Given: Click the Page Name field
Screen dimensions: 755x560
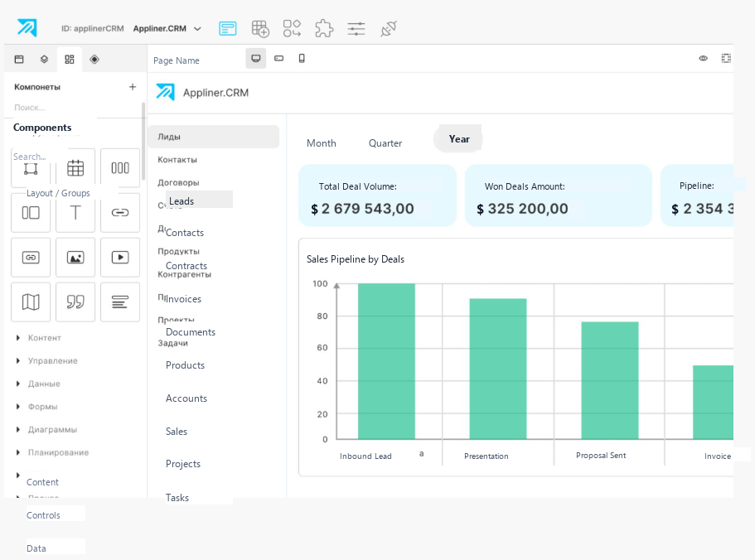Looking at the screenshot, I should (177, 60).
